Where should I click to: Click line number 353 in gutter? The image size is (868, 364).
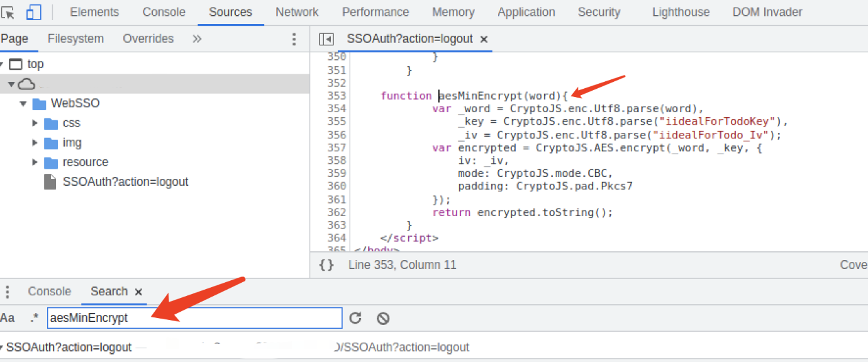(x=337, y=96)
